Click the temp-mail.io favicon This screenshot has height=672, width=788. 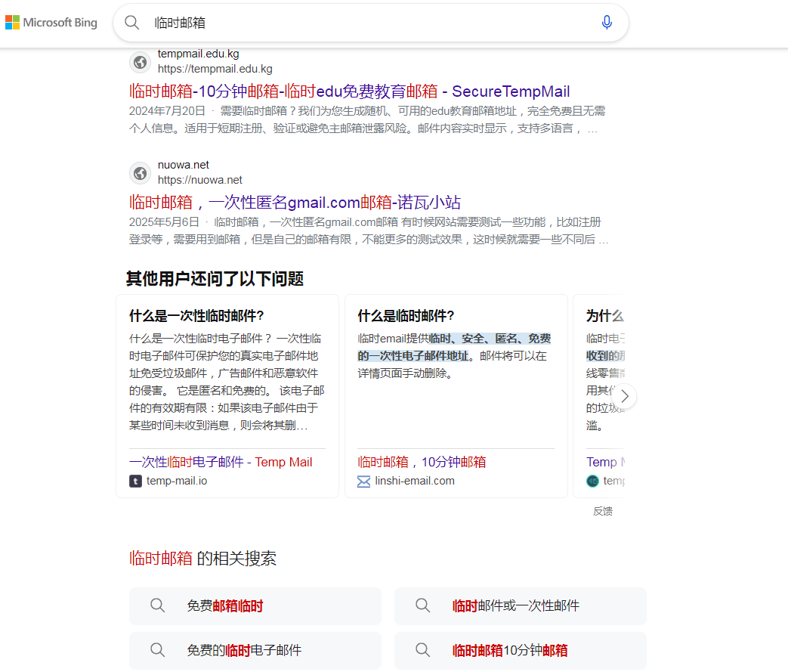coord(135,482)
